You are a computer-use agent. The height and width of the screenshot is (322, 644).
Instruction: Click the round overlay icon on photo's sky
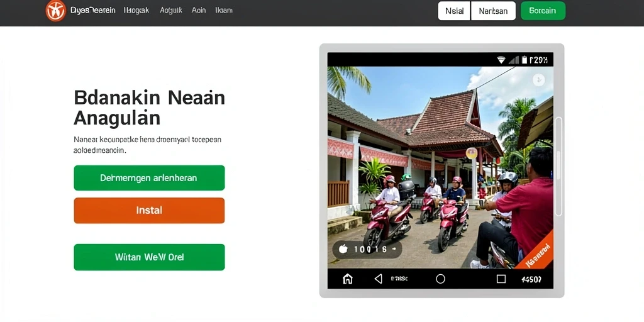coord(538,80)
